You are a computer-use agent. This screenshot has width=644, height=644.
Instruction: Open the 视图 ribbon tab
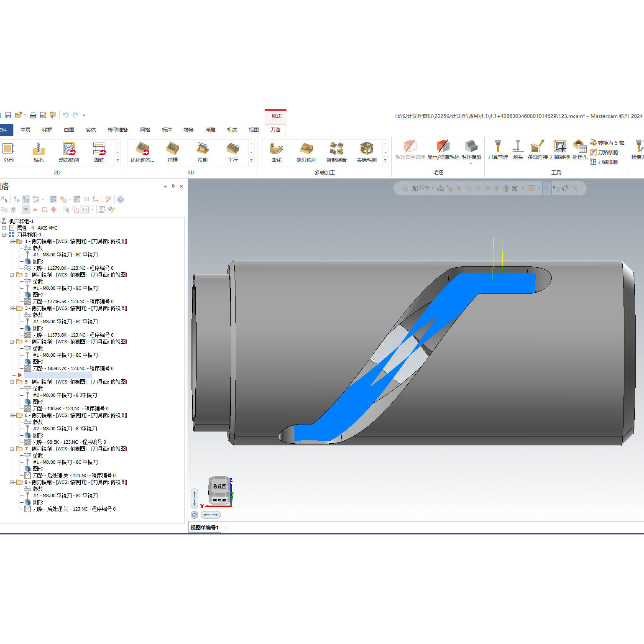254,130
